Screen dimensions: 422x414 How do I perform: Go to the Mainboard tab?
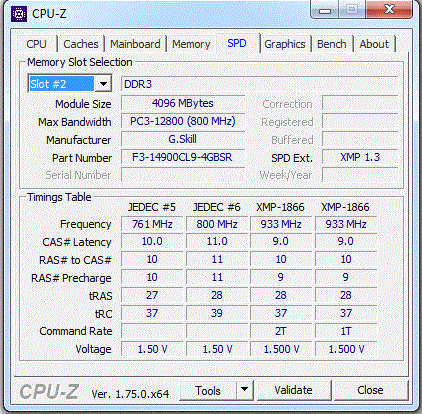point(135,44)
